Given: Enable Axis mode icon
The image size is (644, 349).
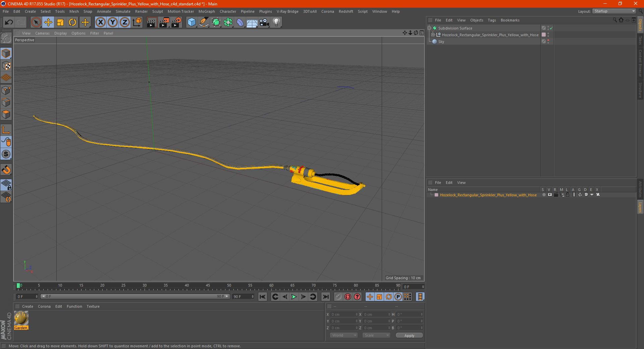Looking at the screenshot, I should point(6,130).
